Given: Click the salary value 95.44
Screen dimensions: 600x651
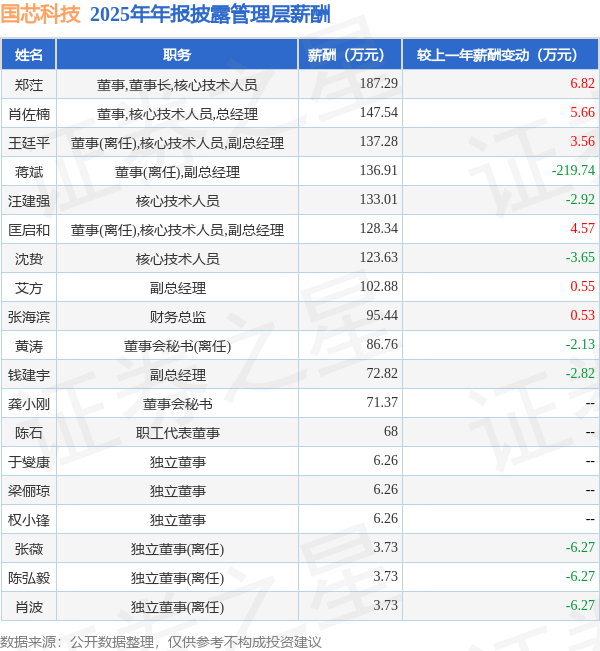Looking at the screenshot, I should (382, 316).
